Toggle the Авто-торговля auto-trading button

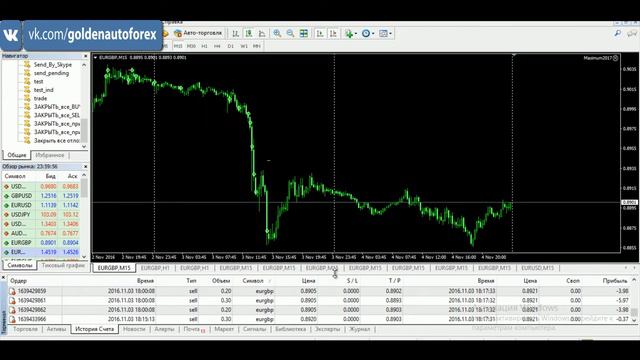[198, 33]
